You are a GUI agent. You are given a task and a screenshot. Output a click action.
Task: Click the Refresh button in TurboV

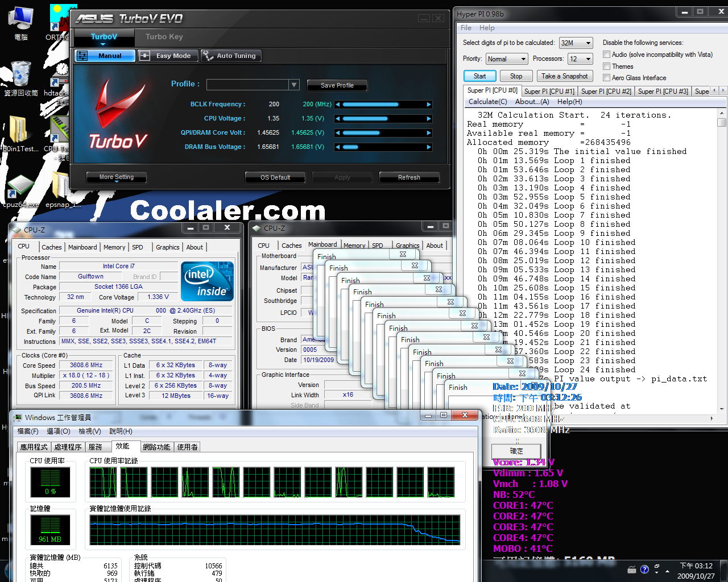coord(409,177)
